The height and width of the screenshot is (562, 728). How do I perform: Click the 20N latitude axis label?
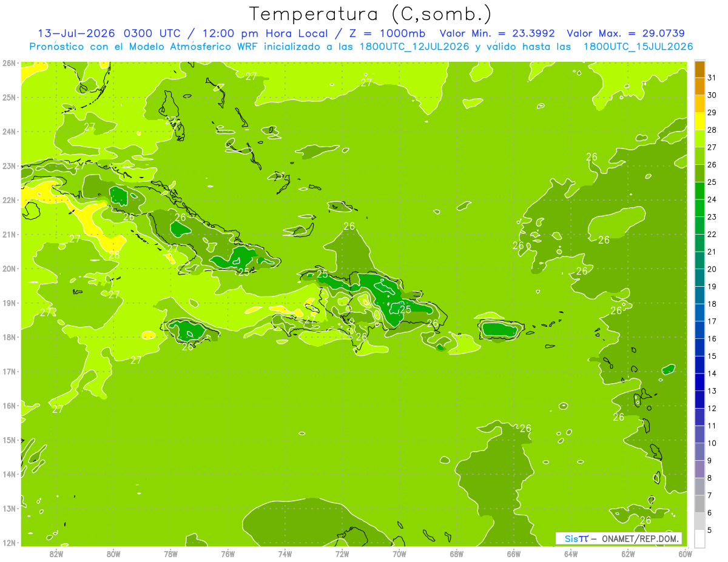(x=8, y=269)
